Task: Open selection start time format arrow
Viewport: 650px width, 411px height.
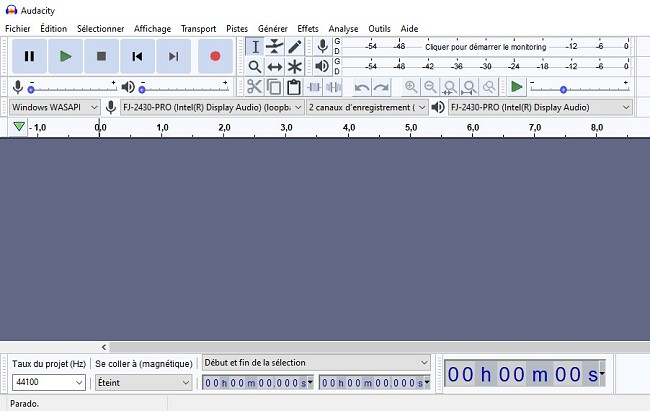Action: pos(310,382)
